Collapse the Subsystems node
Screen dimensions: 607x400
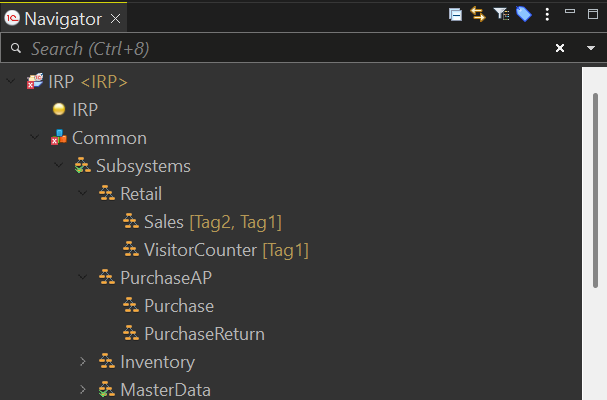(58, 165)
